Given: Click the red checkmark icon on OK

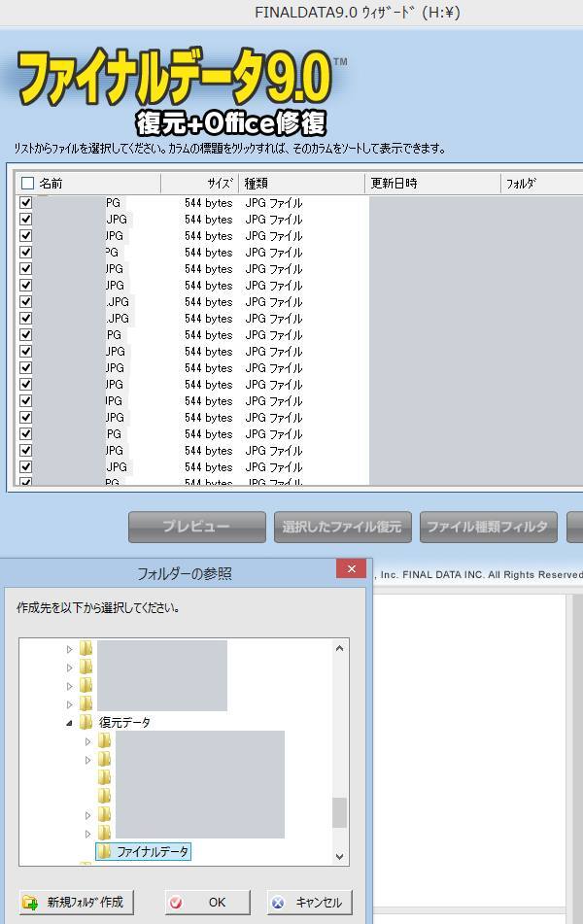Looking at the screenshot, I should click(176, 903).
